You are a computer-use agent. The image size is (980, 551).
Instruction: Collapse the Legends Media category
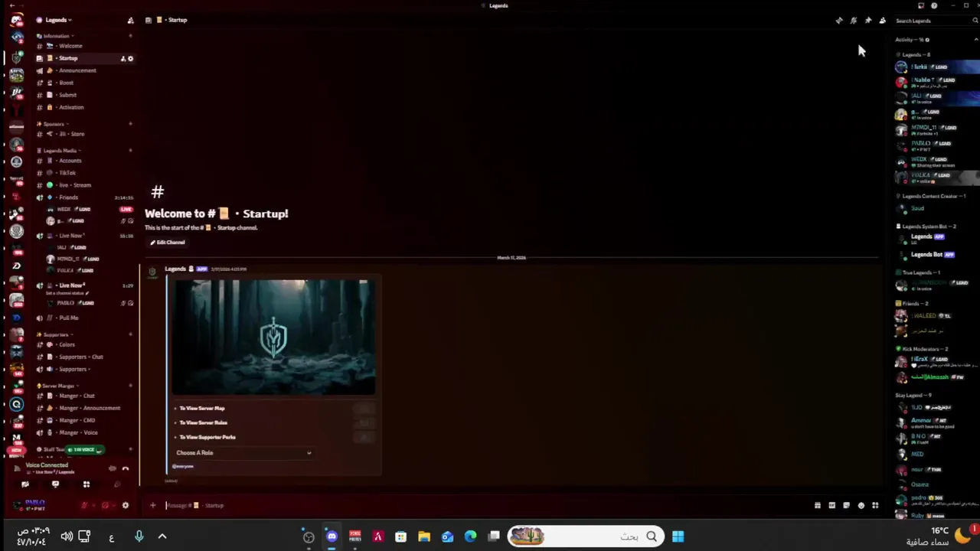pyautogui.click(x=59, y=151)
